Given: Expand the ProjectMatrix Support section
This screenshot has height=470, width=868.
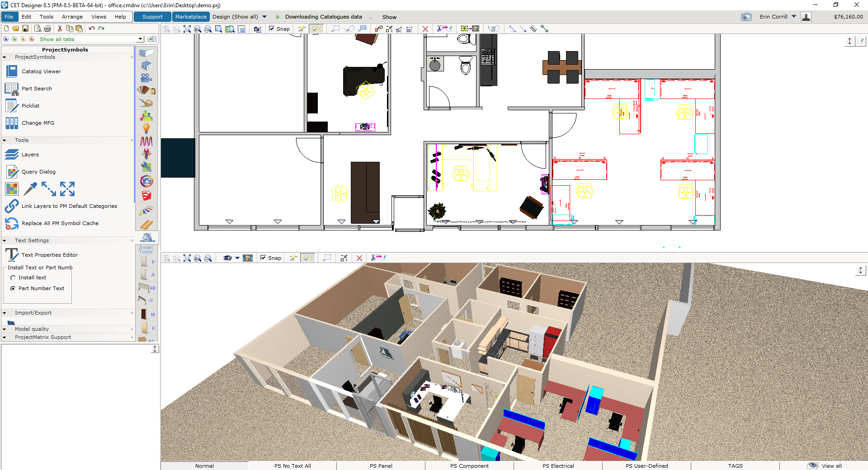Looking at the screenshot, I should [5, 338].
